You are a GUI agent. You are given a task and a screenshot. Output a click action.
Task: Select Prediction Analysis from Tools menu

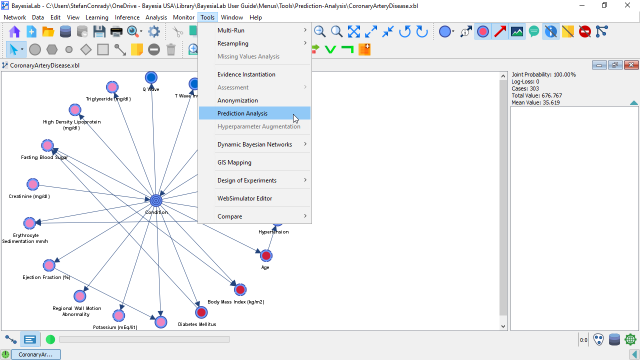coord(255,113)
